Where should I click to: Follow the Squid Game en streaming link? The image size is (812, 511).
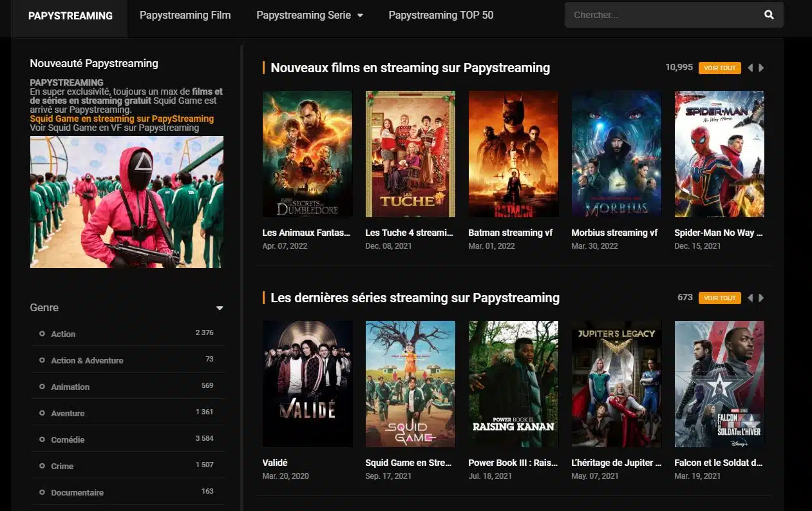coord(122,119)
